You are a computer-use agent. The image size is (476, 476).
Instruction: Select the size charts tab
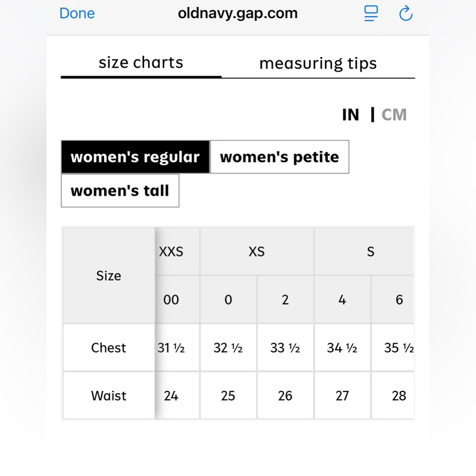(x=141, y=63)
